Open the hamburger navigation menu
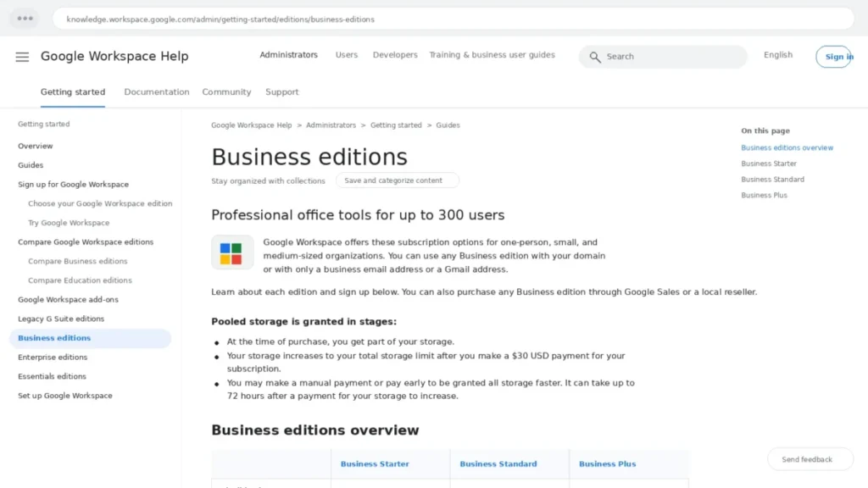 coord(22,57)
